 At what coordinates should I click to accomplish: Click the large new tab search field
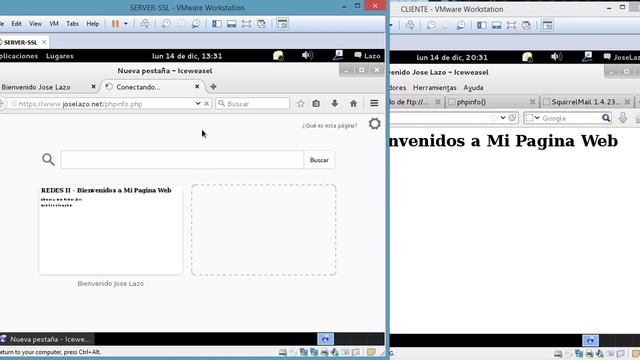[x=182, y=160]
